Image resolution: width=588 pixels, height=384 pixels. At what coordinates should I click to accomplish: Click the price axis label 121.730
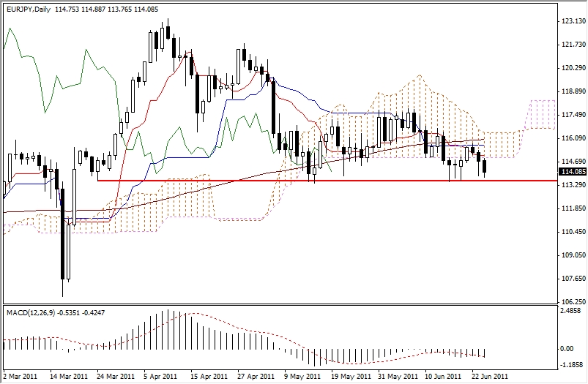coord(573,45)
